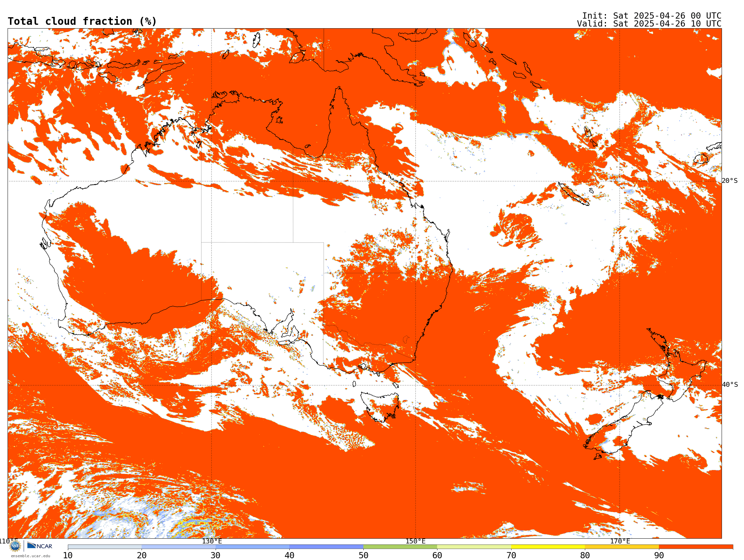Click New Caledonia island outline
Viewport: 744px width, 560px height.
574,194
